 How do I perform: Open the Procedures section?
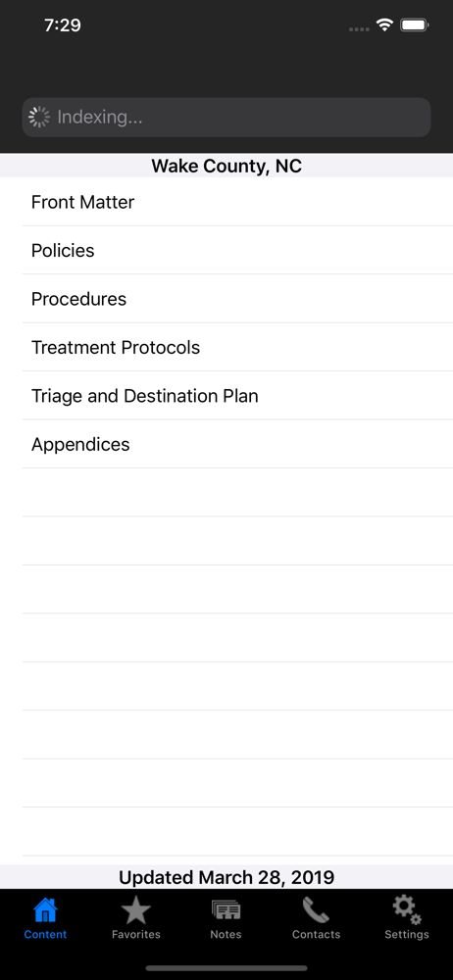point(237,299)
